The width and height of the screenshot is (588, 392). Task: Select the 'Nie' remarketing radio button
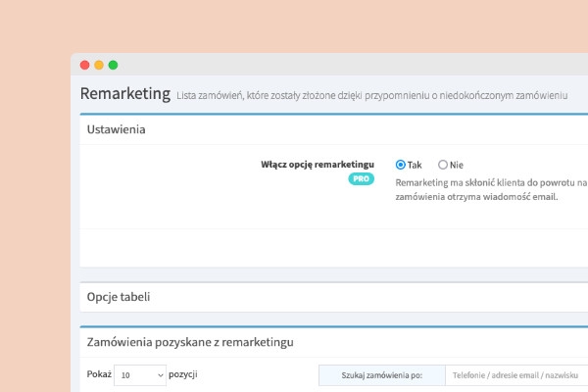pyautogui.click(x=443, y=165)
